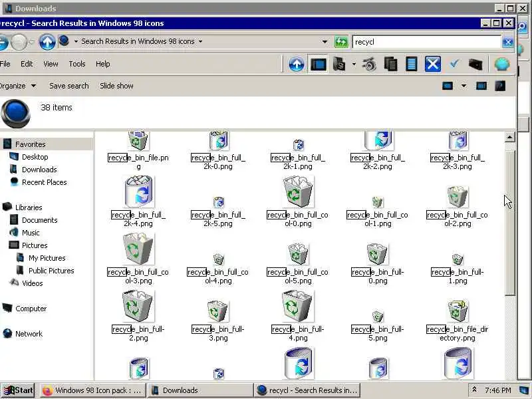
Task: Click the blue checkmark icon in the toolbar
Action: tap(454, 63)
